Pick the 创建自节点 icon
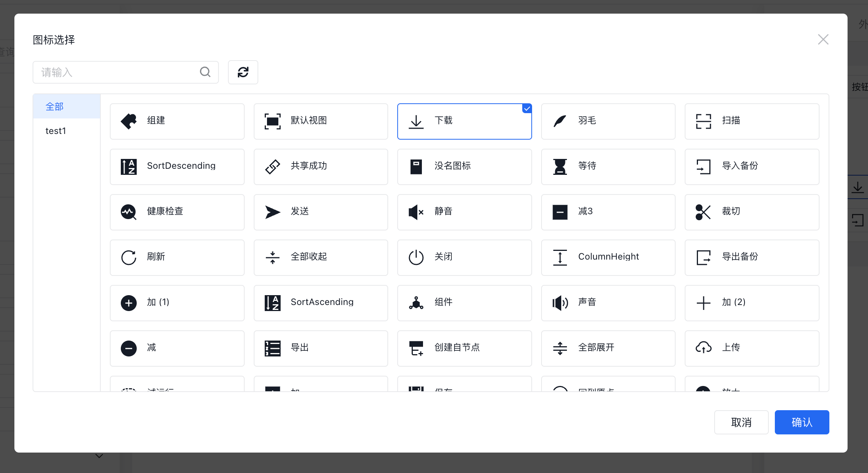 pos(464,349)
